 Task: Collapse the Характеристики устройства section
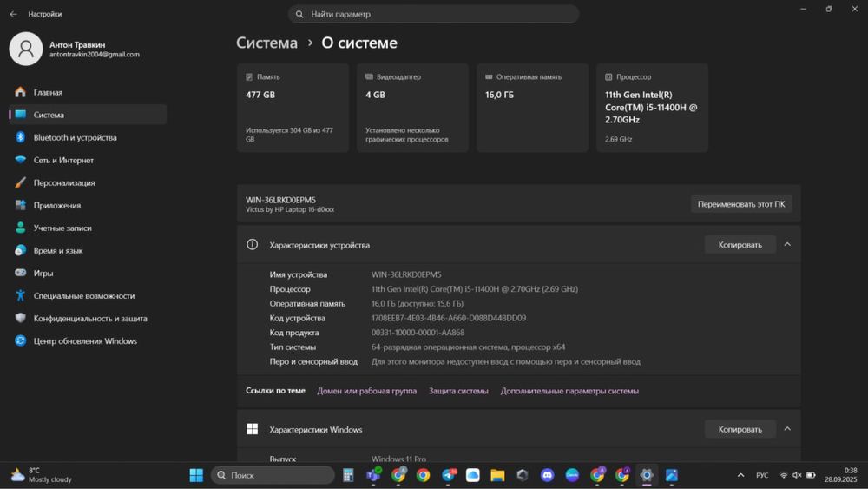pyautogui.click(x=787, y=244)
